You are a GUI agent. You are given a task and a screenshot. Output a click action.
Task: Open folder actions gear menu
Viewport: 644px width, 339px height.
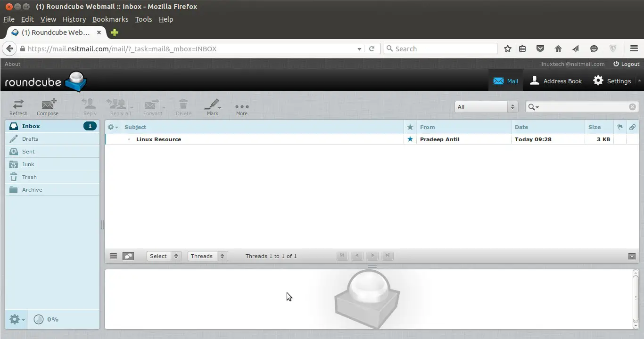point(17,319)
